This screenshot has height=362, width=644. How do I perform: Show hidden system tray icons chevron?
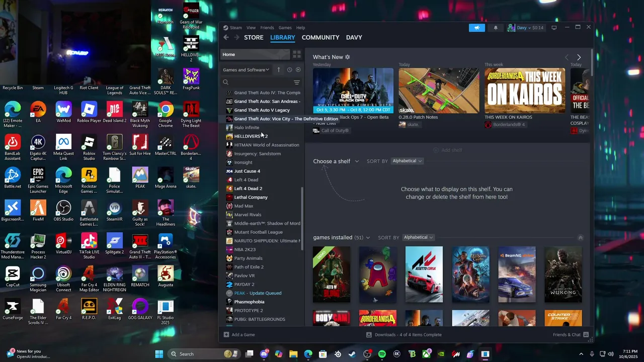pyautogui.click(x=581, y=354)
